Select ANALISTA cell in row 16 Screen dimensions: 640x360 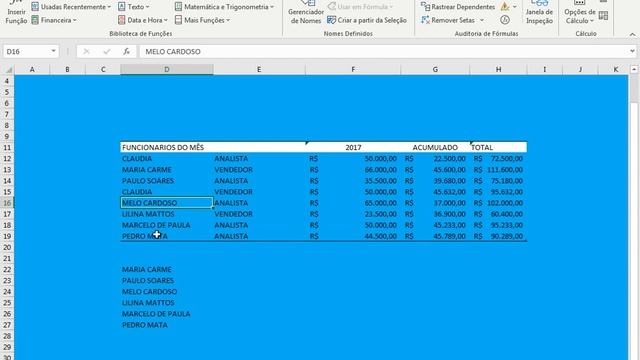(259, 203)
